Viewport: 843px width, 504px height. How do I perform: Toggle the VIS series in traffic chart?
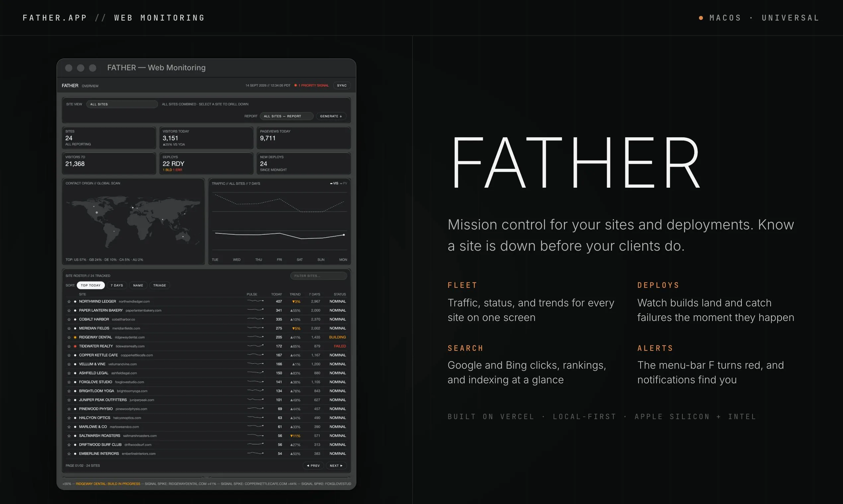(x=334, y=183)
